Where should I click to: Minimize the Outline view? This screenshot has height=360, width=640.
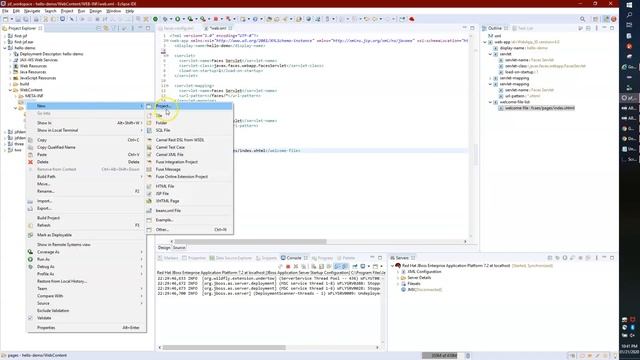pos(604,28)
